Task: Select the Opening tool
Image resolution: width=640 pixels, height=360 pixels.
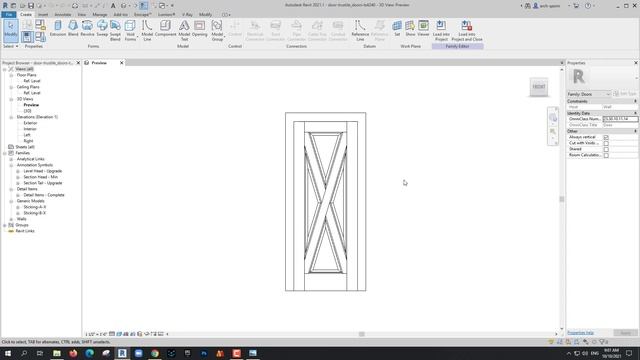Action: (200, 29)
